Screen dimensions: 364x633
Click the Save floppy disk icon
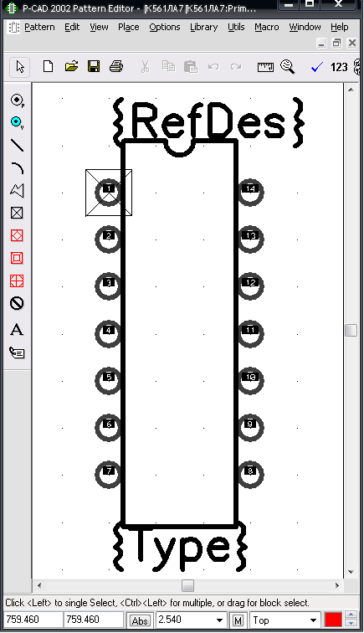click(94, 66)
